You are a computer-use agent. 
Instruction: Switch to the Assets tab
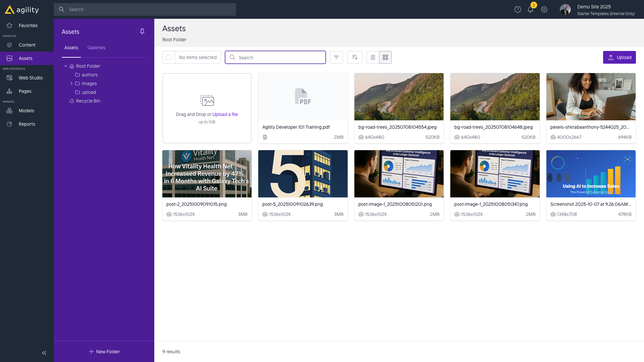point(71,48)
